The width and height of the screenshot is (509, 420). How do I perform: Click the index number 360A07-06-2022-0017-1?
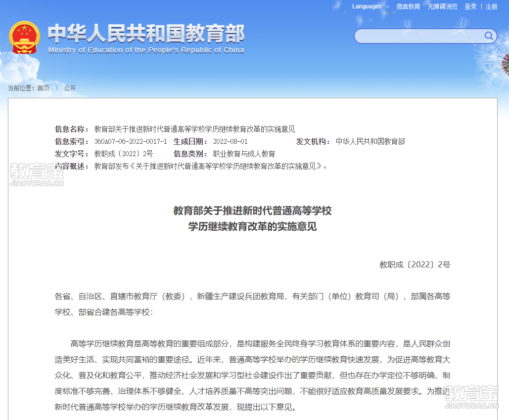(131, 141)
